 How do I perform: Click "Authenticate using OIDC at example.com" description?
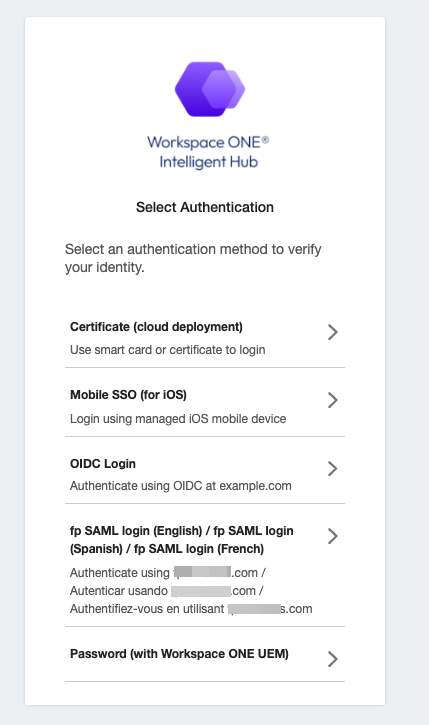181,486
